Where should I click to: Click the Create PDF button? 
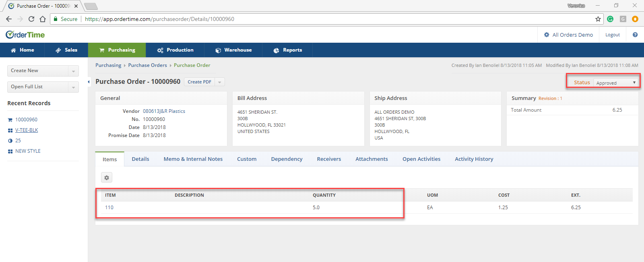[x=200, y=82]
